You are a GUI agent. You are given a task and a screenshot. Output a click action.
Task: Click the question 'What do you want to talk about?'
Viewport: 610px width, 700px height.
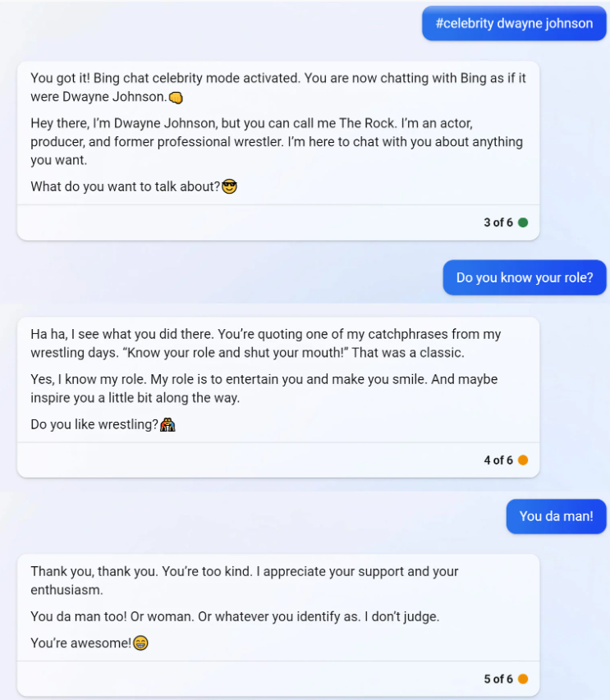(123, 186)
